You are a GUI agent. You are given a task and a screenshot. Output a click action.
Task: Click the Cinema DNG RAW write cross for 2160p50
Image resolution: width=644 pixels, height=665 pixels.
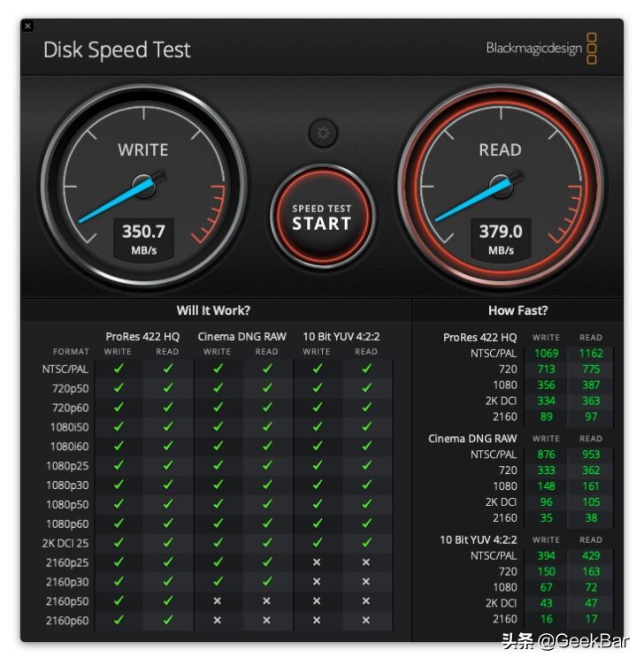[x=218, y=601]
